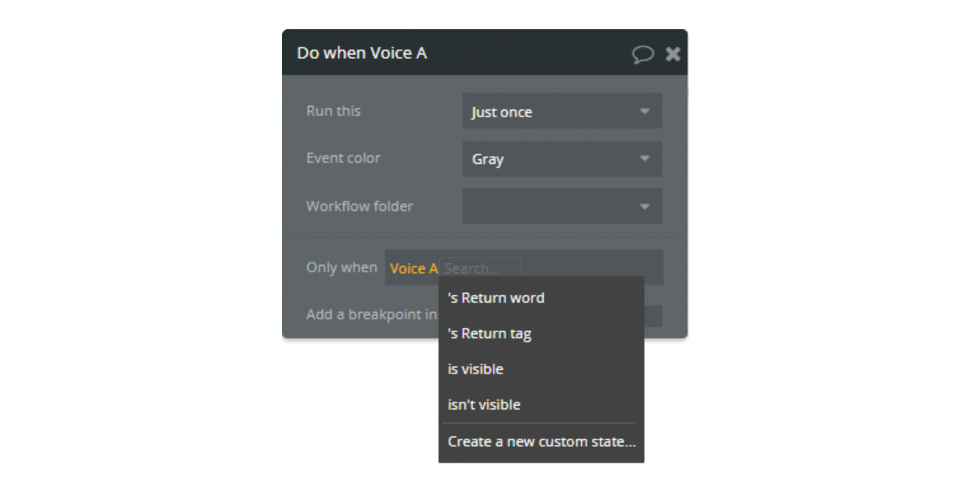This screenshot has height=477, width=980.
Task: Expand the empty Workflow folder dropdown
Action: tap(562, 206)
